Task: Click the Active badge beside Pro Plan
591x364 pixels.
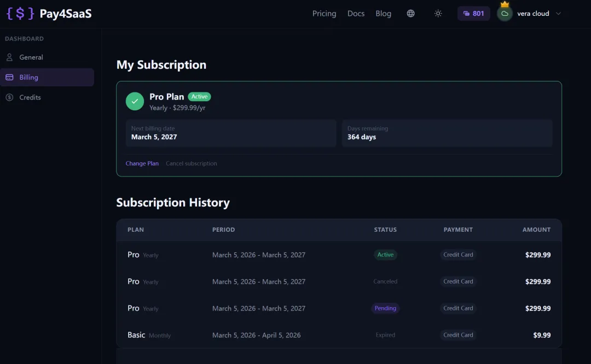Action: pyautogui.click(x=199, y=97)
